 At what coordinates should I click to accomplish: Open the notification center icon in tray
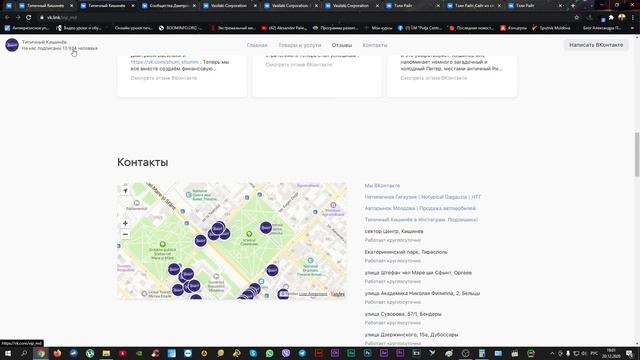pyautogui.click(x=629, y=353)
